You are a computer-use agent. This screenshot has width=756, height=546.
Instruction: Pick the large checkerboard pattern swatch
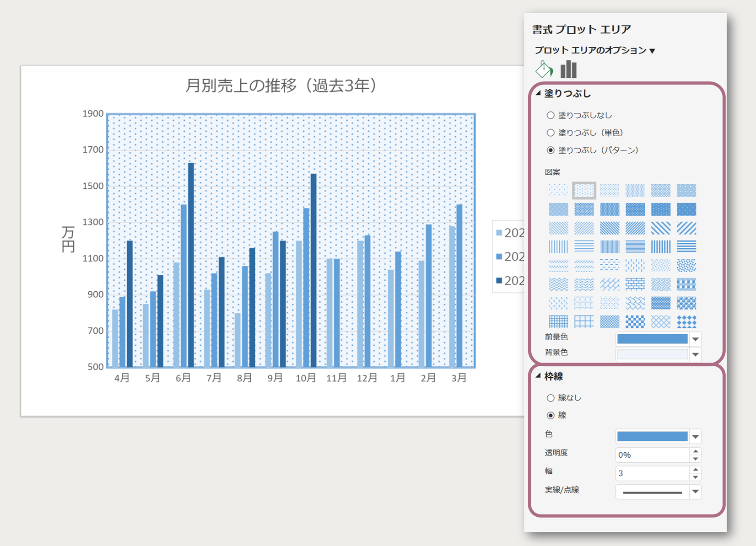coord(635,321)
